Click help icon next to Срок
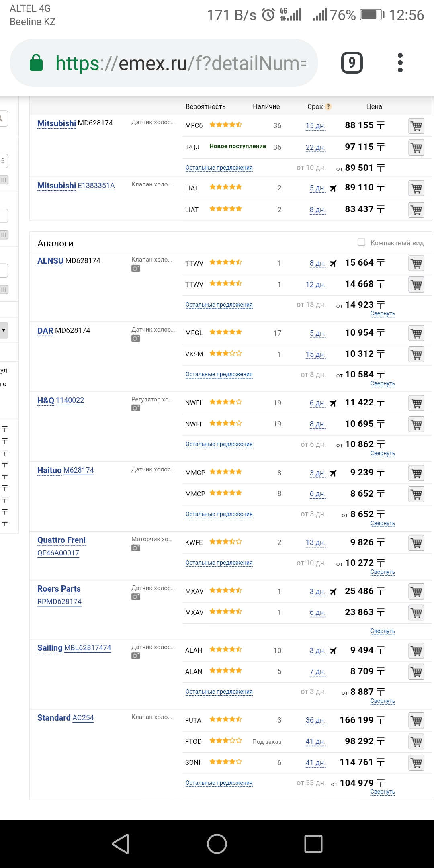The image size is (434, 868). [328, 106]
